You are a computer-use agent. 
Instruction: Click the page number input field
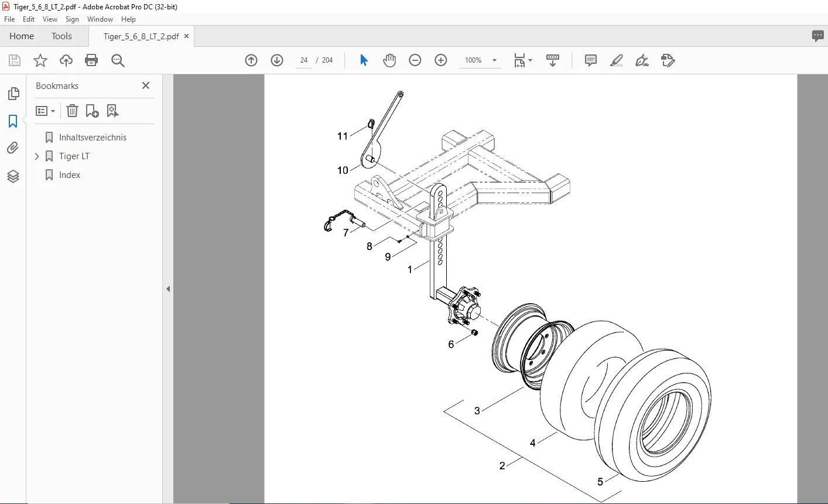(x=304, y=60)
